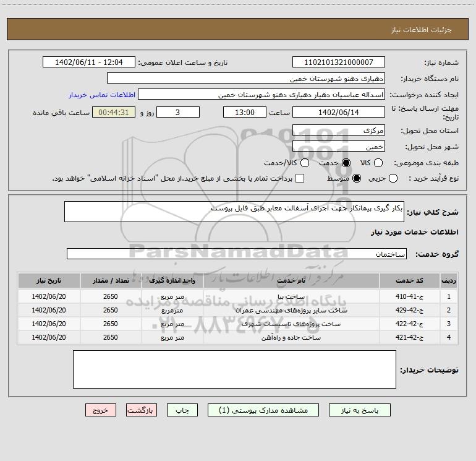
Task: Open اطلاعات تماس خریدار link
Action: pyautogui.click(x=102, y=95)
